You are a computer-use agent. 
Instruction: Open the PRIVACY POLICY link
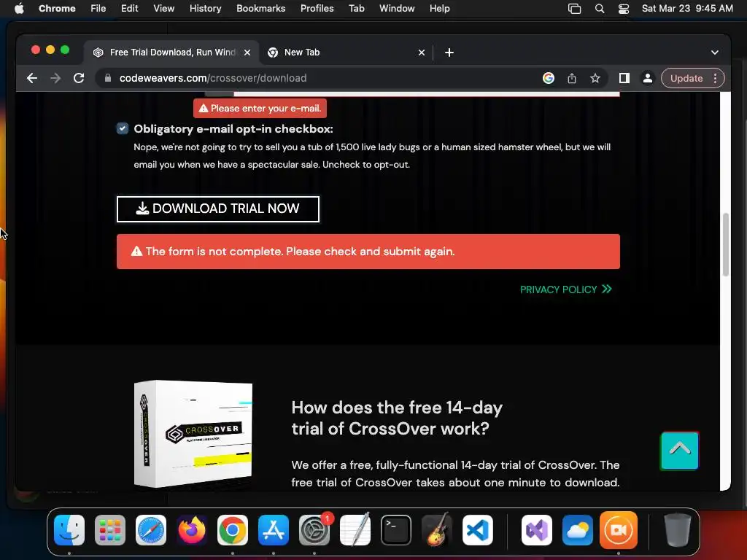[x=565, y=289]
